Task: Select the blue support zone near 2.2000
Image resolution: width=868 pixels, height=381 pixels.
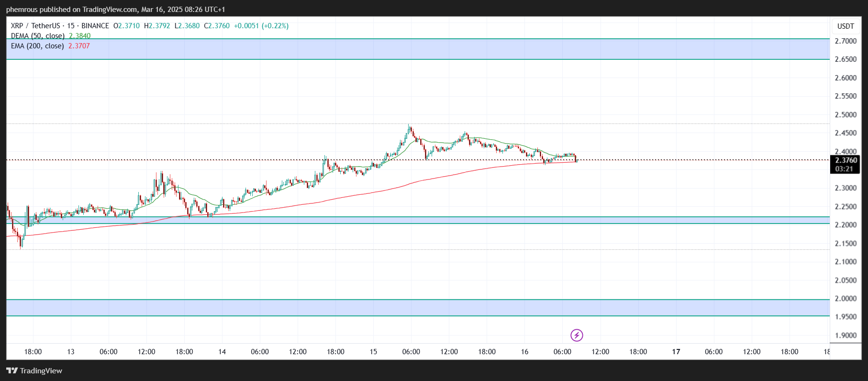Action: 417,220
